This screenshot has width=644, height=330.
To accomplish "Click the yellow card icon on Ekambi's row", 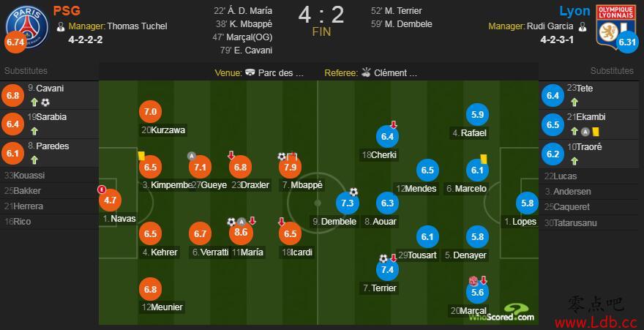I will coord(595,132).
